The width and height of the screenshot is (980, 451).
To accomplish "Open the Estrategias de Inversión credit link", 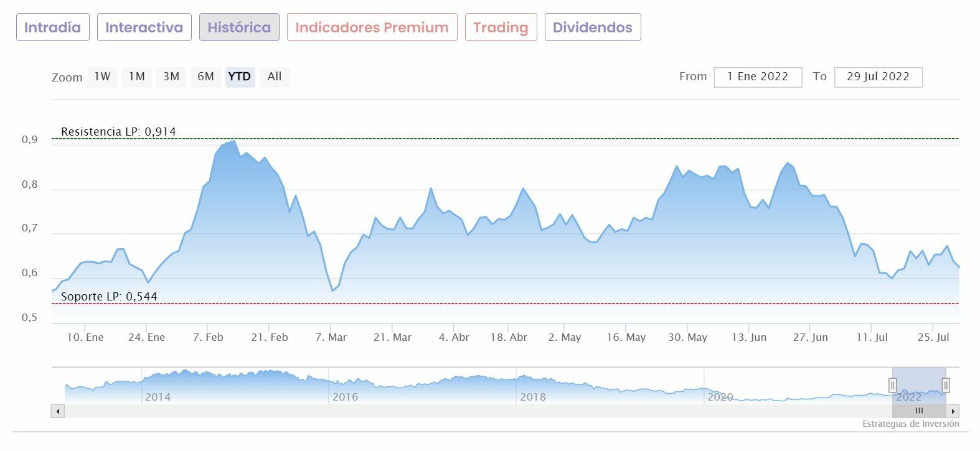I will pyautogui.click(x=910, y=424).
